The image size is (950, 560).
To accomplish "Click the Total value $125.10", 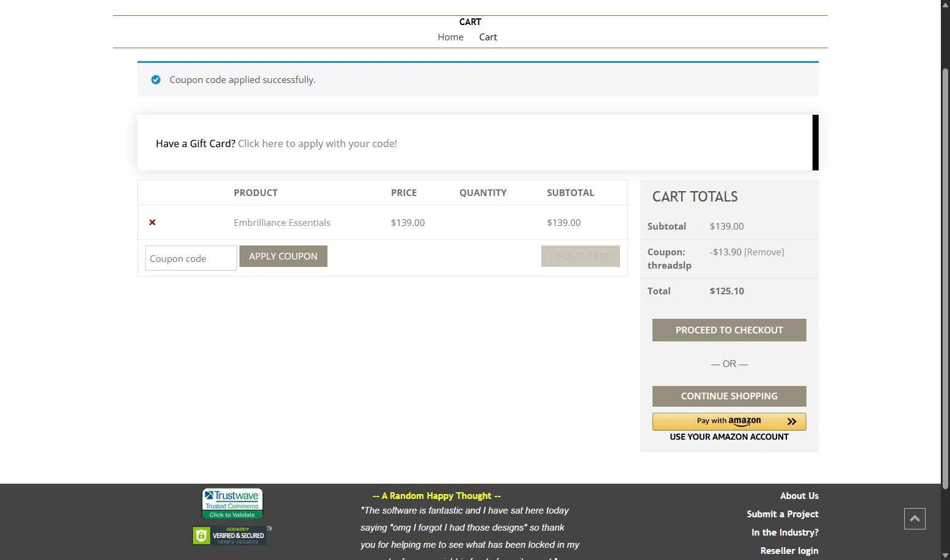I will tap(727, 291).
